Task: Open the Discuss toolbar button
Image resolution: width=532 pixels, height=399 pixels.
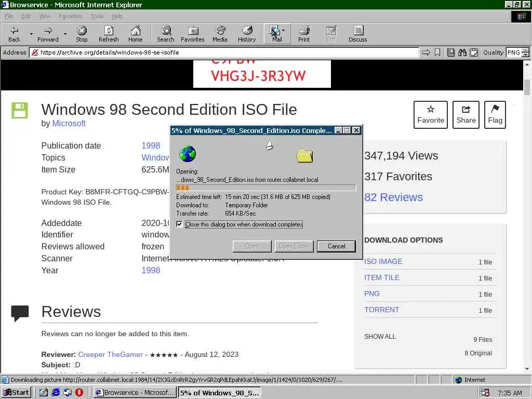Action: (357, 34)
